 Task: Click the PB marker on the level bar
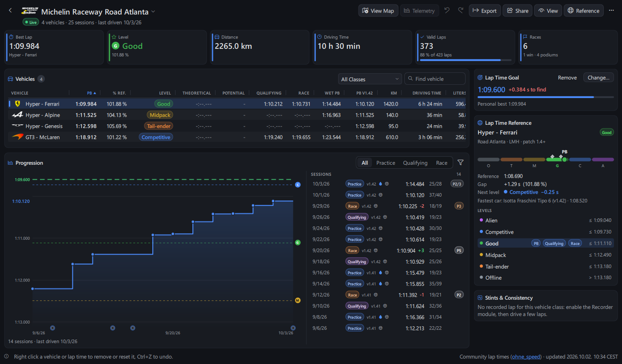(x=564, y=159)
